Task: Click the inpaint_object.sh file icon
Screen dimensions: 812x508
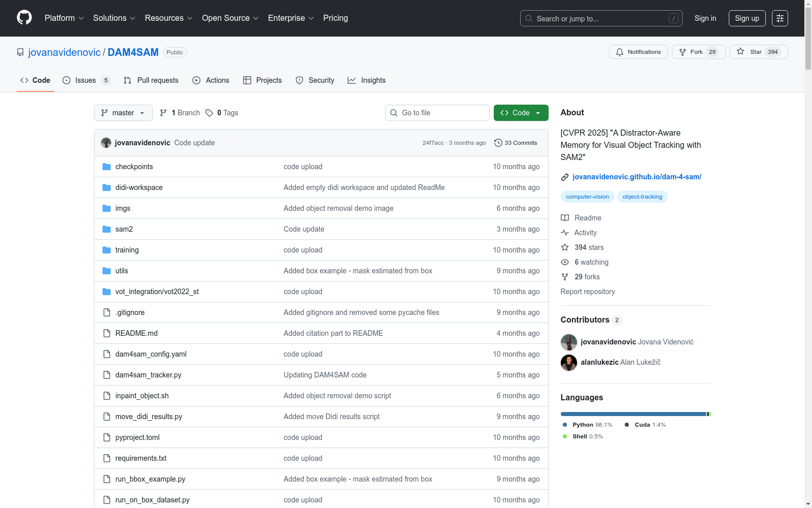Action: 107,396
